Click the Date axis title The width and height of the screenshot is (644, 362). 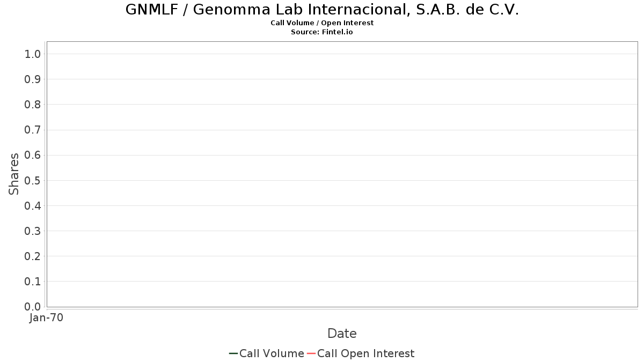tap(342, 334)
